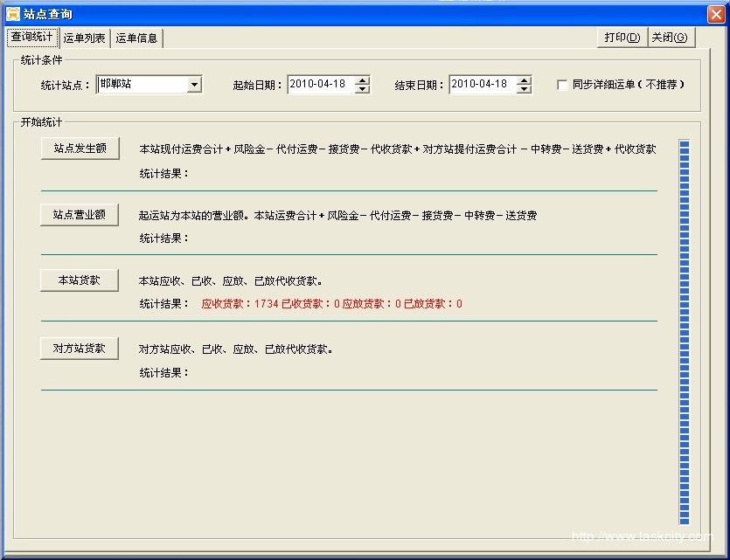Increase 起始日期 with the up arrow
Image resolution: width=730 pixels, height=560 pixels.
tap(362, 80)
